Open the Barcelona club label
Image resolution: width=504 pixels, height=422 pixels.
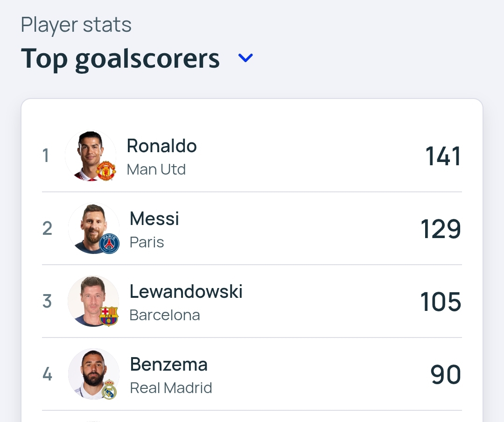click(164, 315)
